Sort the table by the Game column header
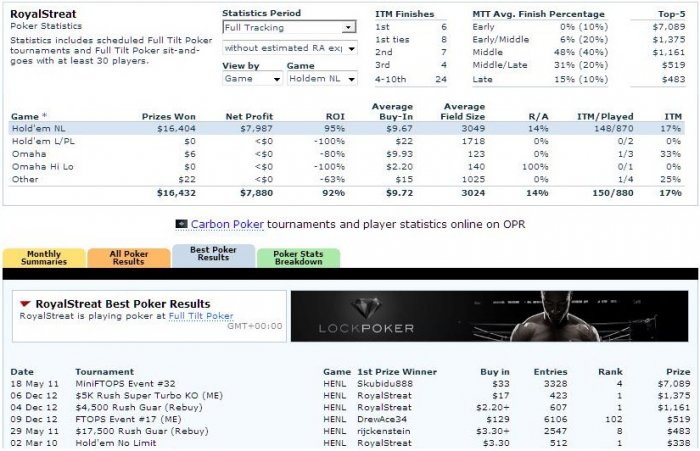700x451 pixels. [28, 117]
